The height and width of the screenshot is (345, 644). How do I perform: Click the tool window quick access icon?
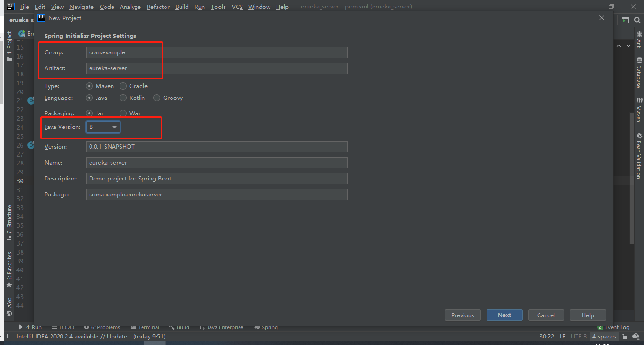click(x=8, y=337)
